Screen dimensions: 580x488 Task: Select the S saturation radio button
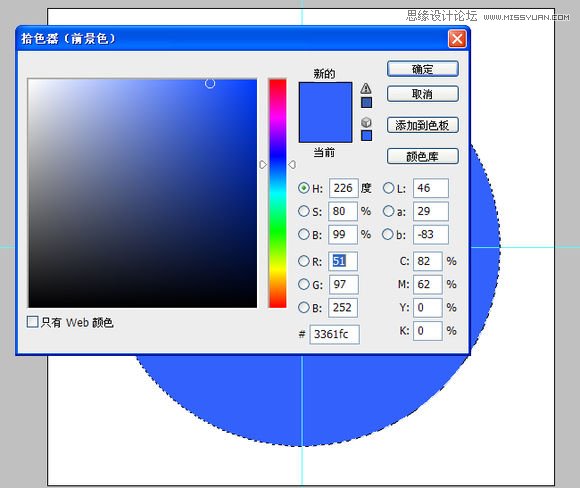[x=304, y=211]
